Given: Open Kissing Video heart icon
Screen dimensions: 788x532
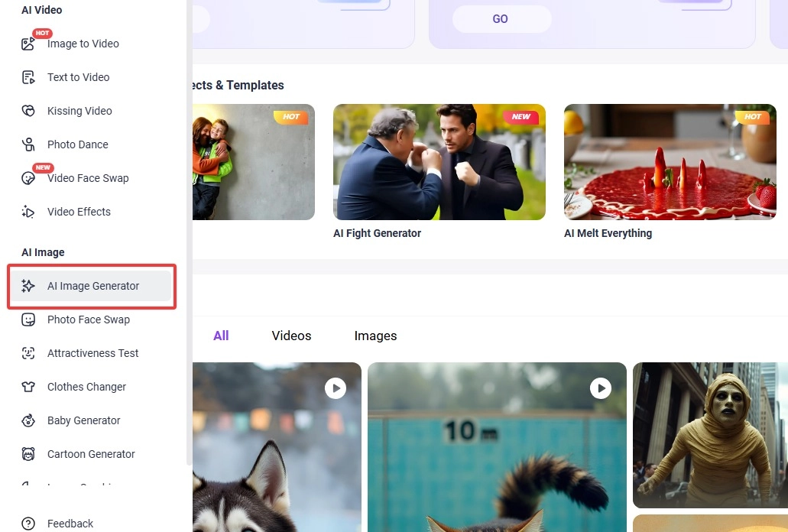Looking at the screenshot, I should coord(28,111).
